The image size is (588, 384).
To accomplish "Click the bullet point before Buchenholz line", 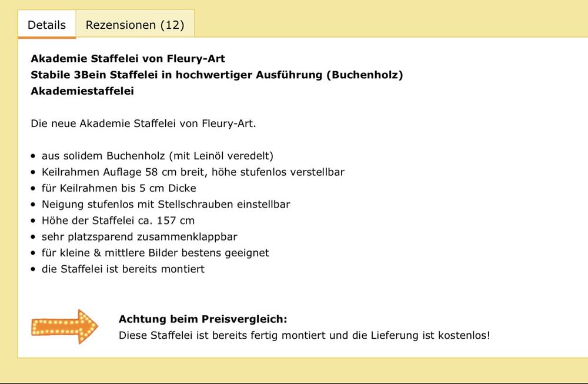I will 34,156.
